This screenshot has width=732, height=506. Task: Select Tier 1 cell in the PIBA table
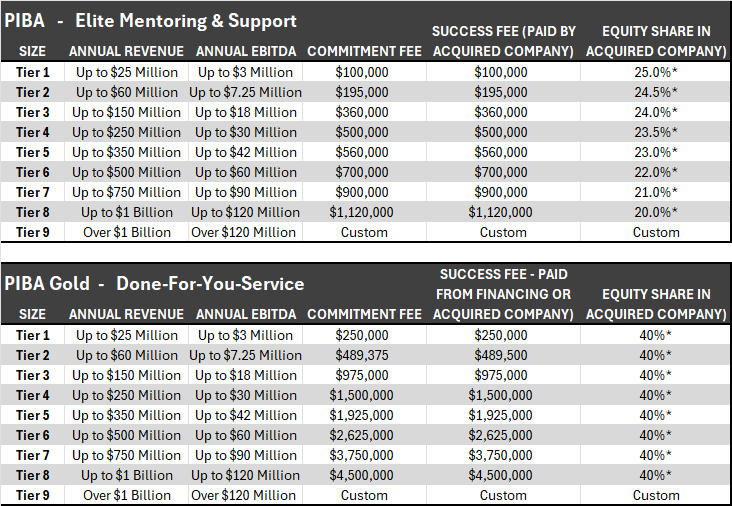[32, 72]
